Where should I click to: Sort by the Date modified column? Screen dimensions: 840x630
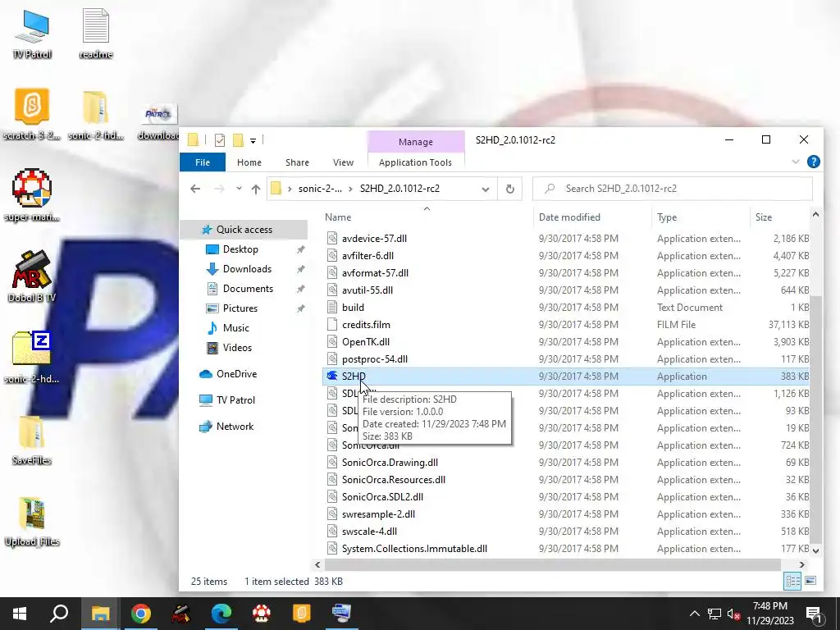[569, 217]
